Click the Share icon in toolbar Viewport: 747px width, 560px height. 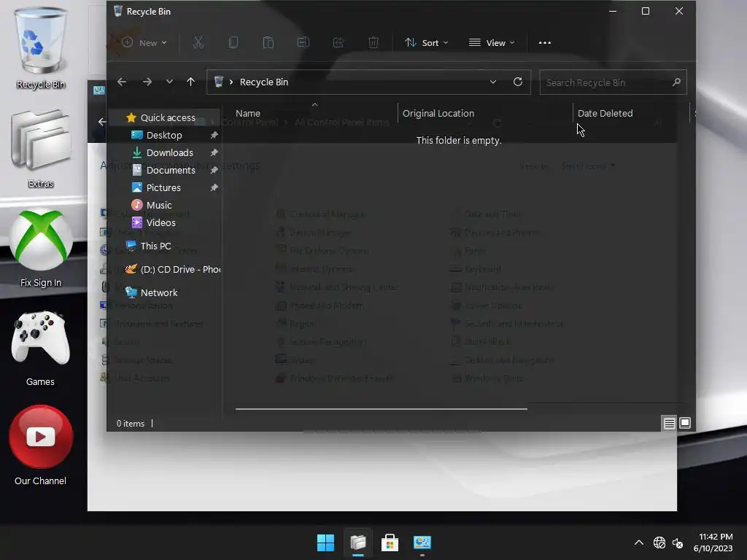338,43
